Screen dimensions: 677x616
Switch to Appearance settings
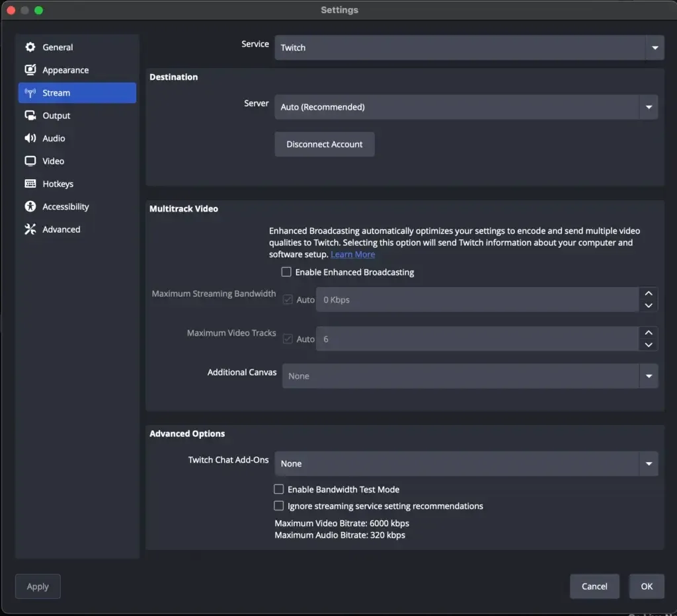(77, 70)
